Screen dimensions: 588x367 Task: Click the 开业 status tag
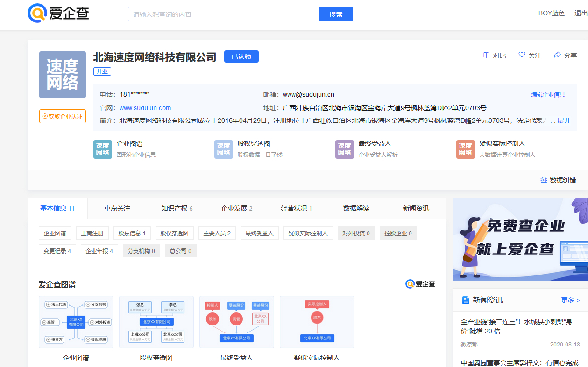102,71
